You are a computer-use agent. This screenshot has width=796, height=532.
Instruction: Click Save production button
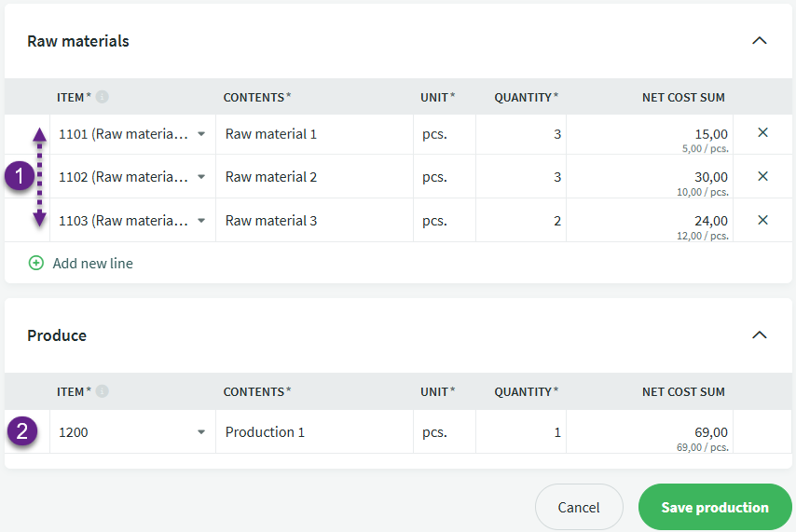[715, 508]
